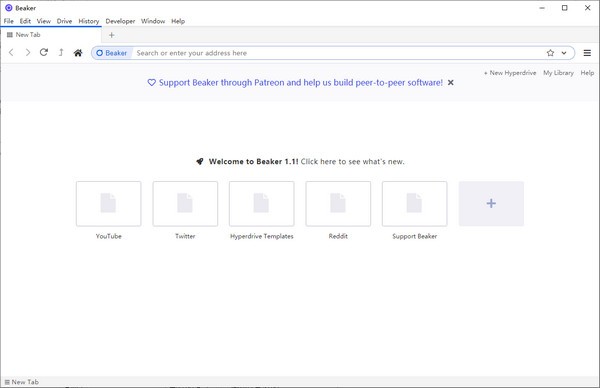
Task: Go back with the back arrow
Action: tap(11, 52)
